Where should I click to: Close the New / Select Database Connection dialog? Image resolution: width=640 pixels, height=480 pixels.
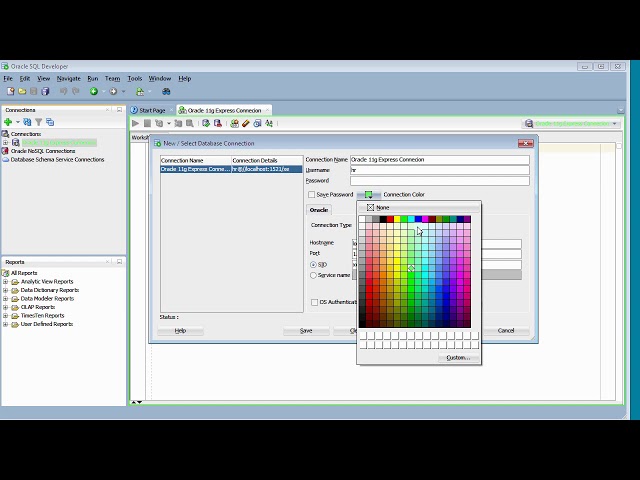click(526, 143)
